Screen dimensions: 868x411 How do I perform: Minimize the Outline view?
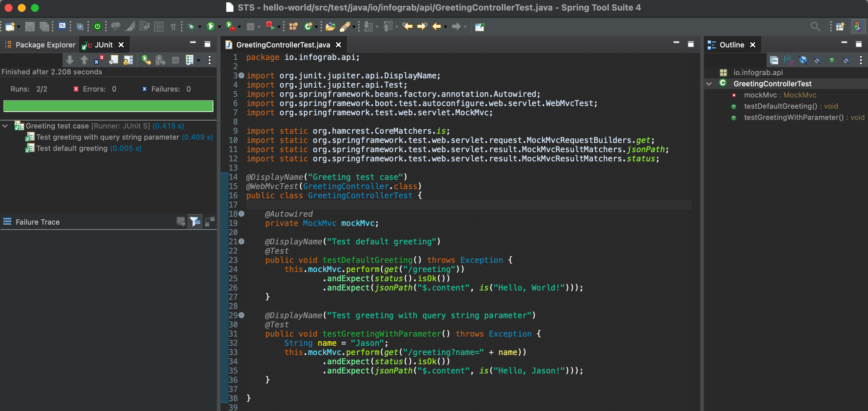pyautogui.click(x=844, y=43)
